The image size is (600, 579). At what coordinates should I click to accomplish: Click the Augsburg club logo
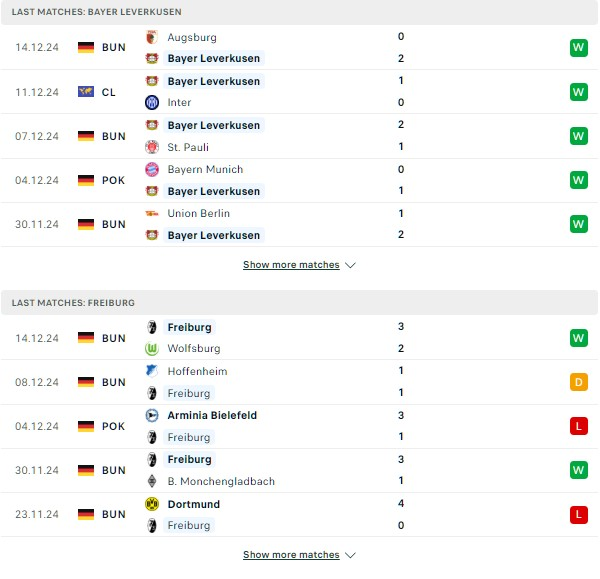[152, 37]
